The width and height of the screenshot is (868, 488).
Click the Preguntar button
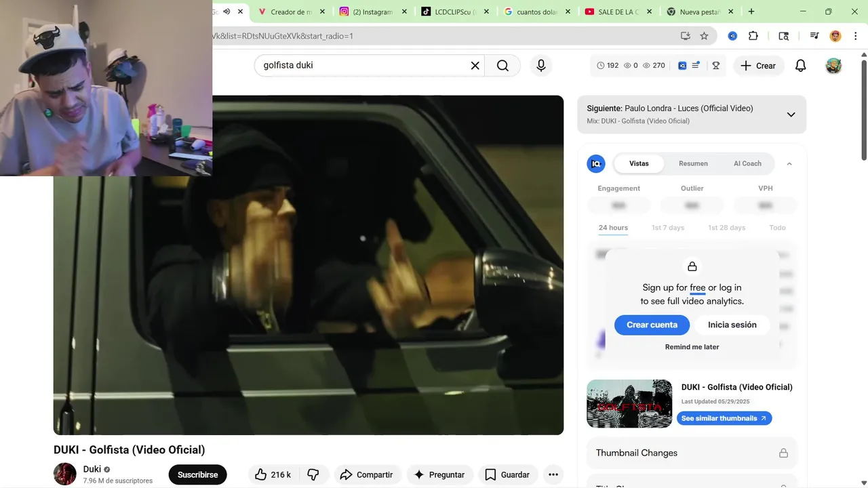439,474
